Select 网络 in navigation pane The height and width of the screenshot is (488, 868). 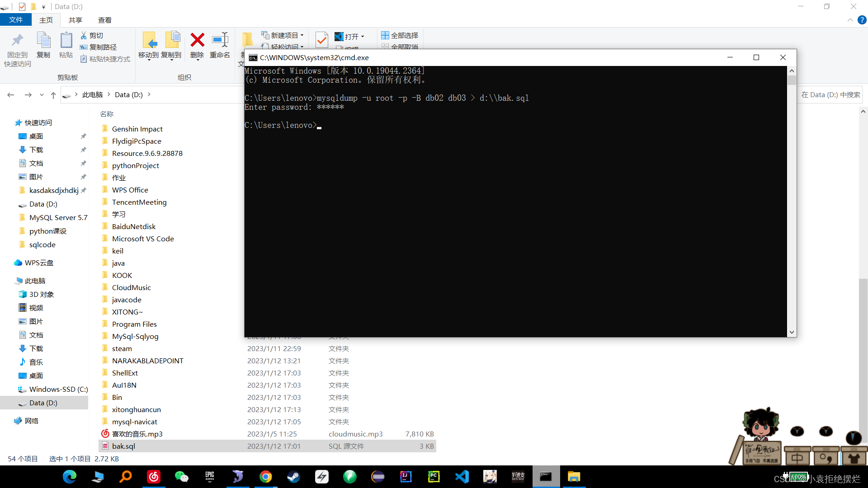click(x=32, y=421)
